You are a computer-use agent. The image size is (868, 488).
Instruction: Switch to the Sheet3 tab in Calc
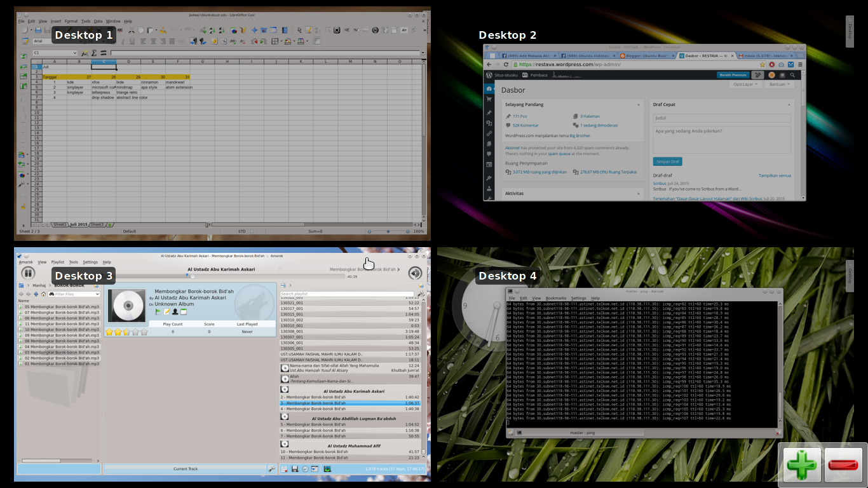coord(97,224)
